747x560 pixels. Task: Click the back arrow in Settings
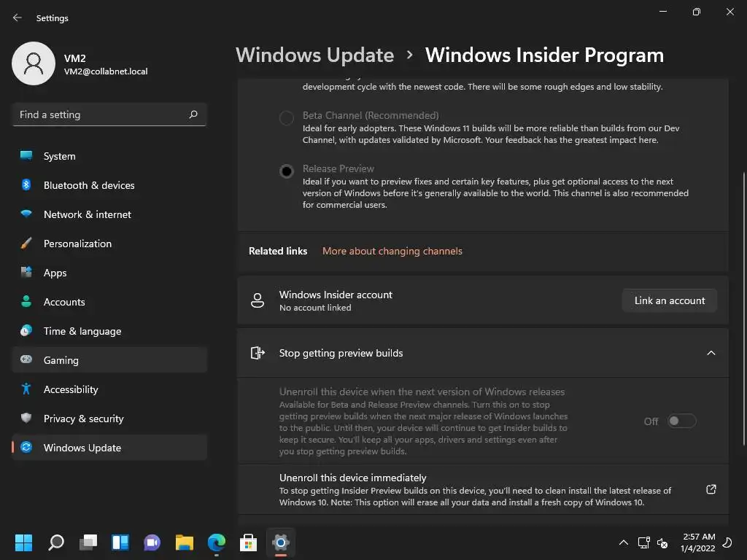click(x=18, y=17)
